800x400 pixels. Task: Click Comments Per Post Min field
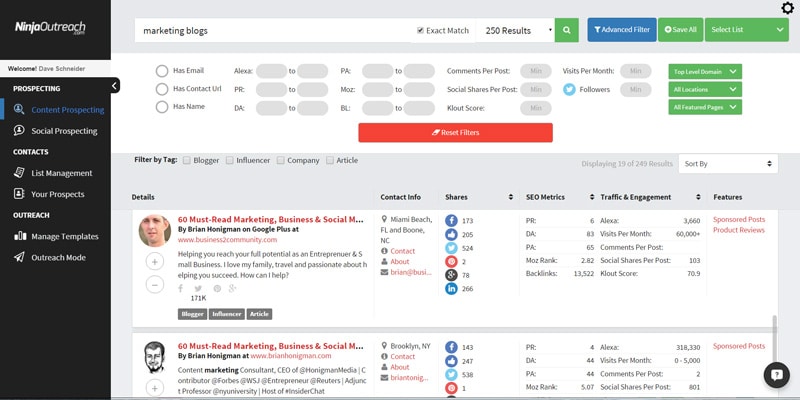point(536,71)
